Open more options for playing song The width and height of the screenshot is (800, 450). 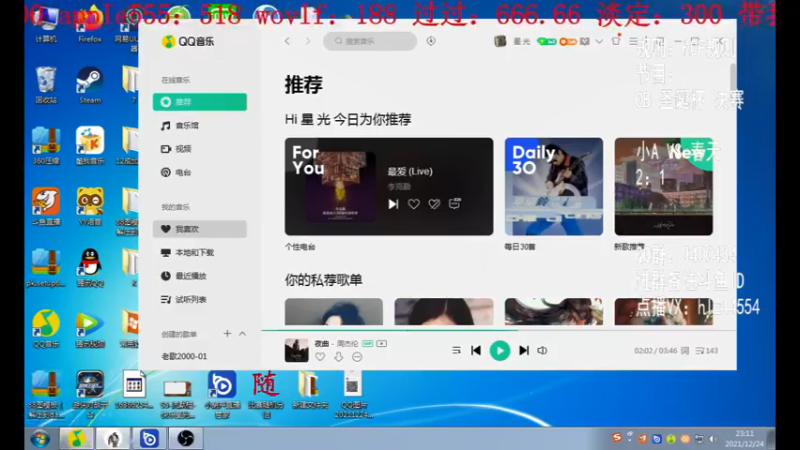click(357, 357)
